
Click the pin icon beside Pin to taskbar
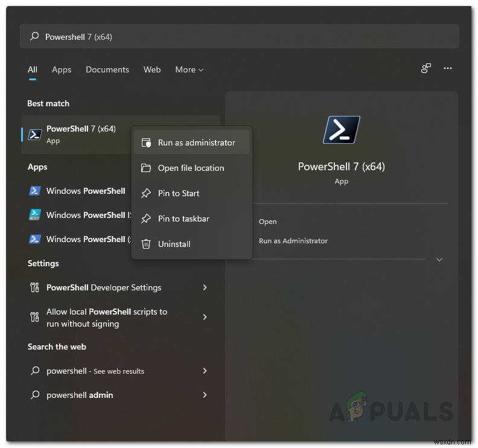pyautogui.click(x=146, y=219)
